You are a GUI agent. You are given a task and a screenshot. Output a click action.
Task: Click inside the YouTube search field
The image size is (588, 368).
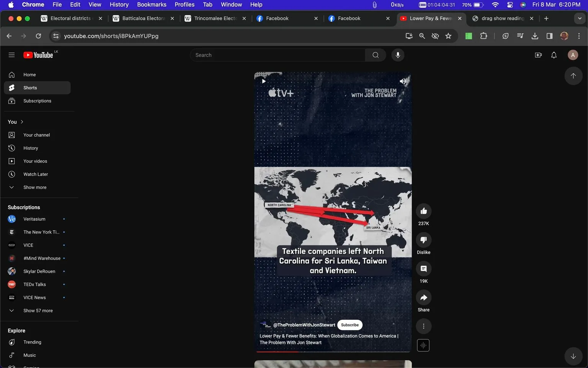click(278, 55)
